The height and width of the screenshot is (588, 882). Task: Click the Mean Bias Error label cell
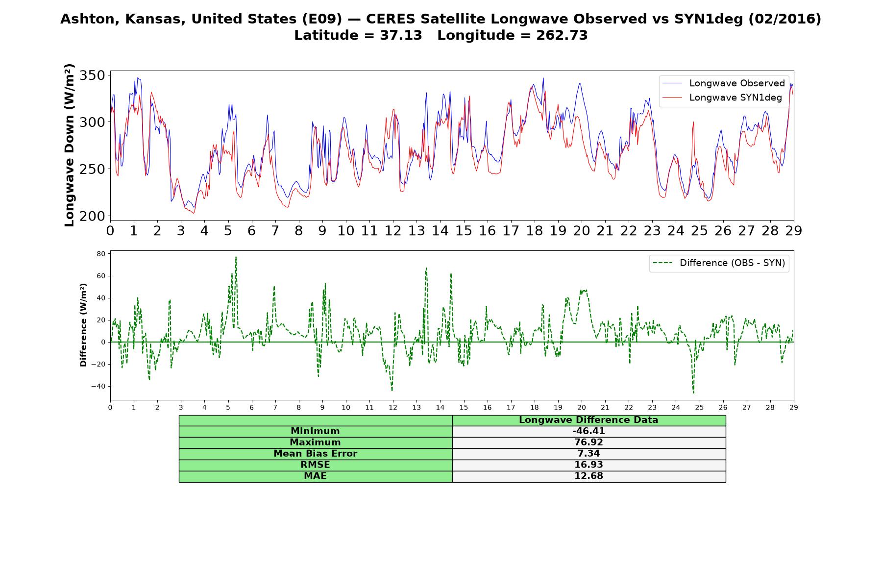click(315, 454)
